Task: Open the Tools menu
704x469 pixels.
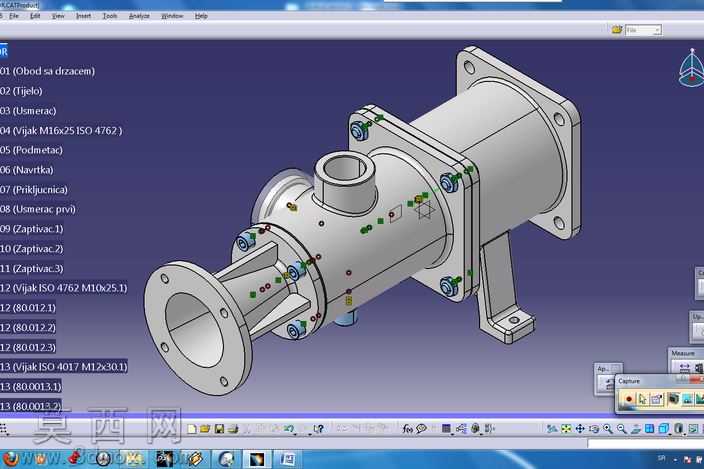Action: [110, 16]
